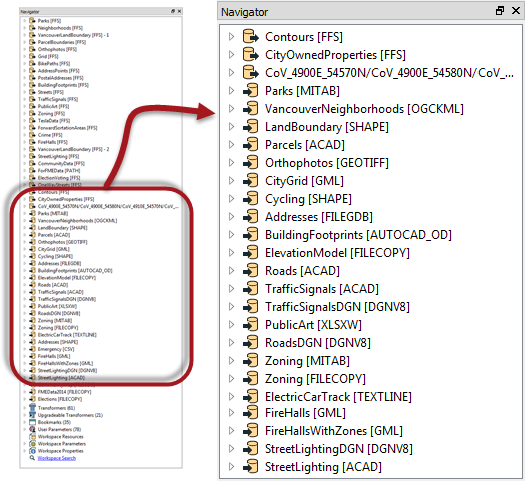525x481 pixels.
Task: Expand the Orthophotos [GEOTIFF] writer in enlarged Navigator
Action: click(x=231, y=163)
